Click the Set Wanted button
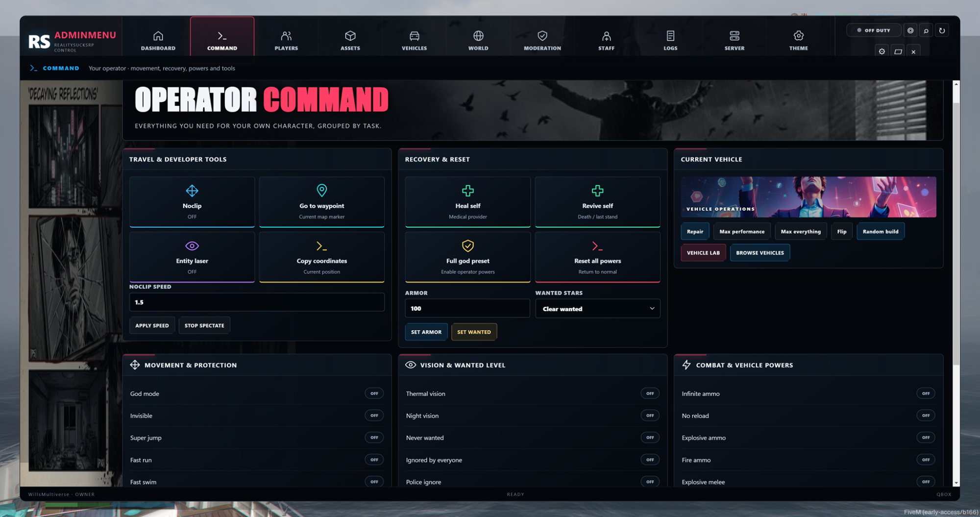This screenshot has height=517, width=980. pyautogui.click(x=474, y=332)
